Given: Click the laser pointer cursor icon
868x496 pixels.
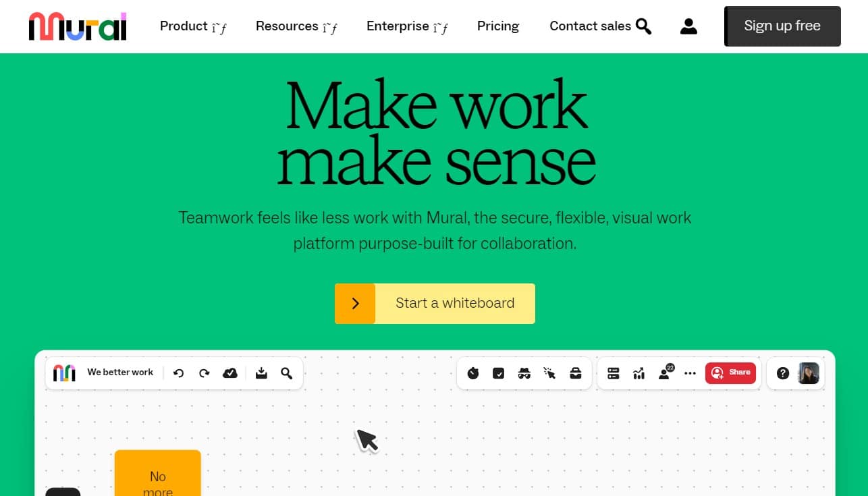Looking at the screenshot, I should (x=550, y=373).
